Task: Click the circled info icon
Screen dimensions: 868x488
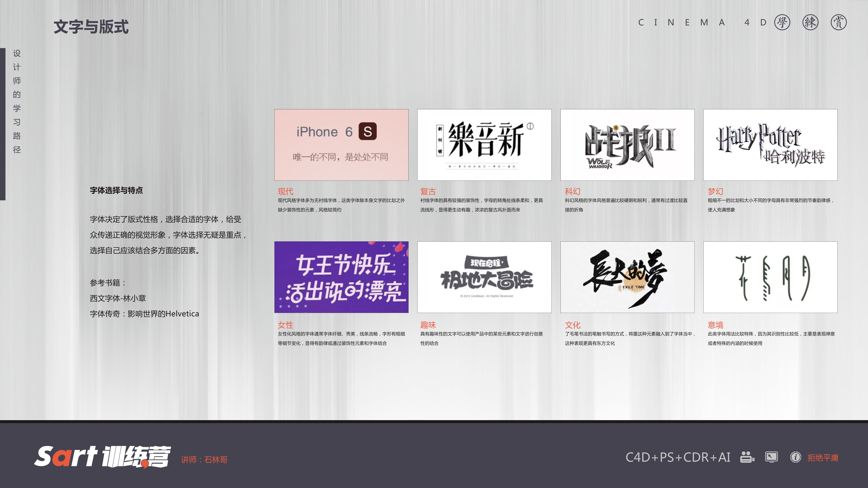Action: (x=796, y=457)
